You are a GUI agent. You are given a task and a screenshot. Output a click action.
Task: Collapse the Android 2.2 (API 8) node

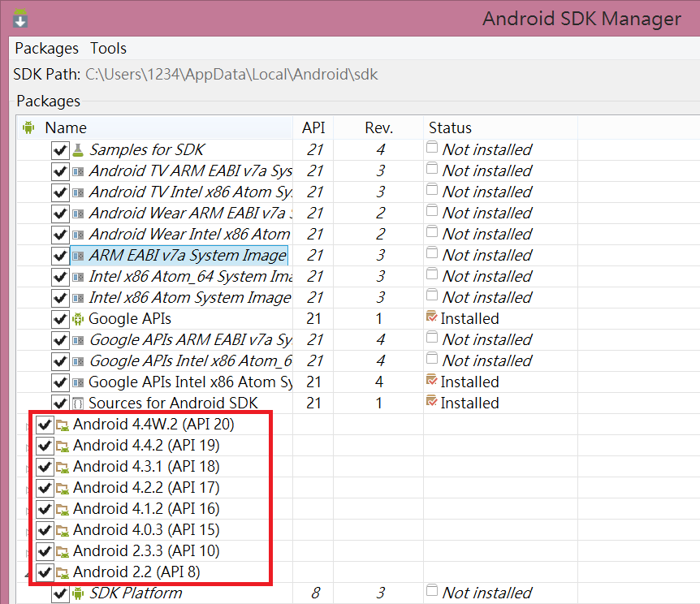28,575
